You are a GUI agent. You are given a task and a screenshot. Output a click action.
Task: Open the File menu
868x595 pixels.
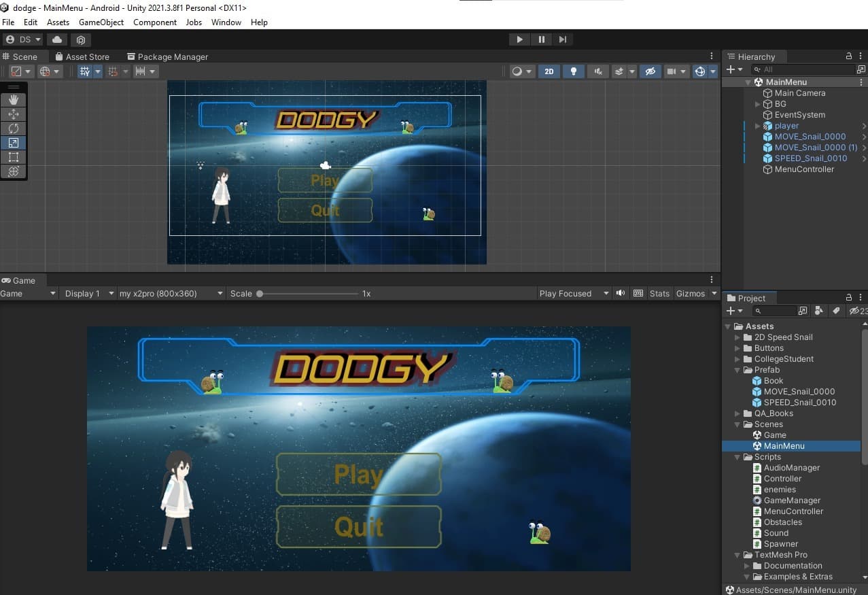tap(8, 22)
